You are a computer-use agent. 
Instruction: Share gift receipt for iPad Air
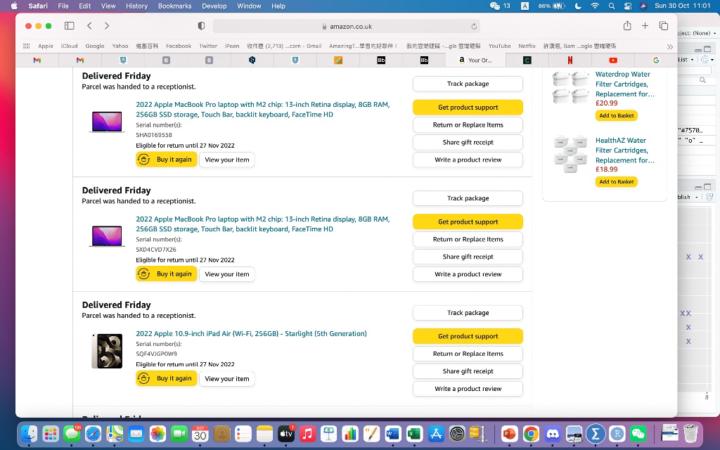click(x=467, y=371)
